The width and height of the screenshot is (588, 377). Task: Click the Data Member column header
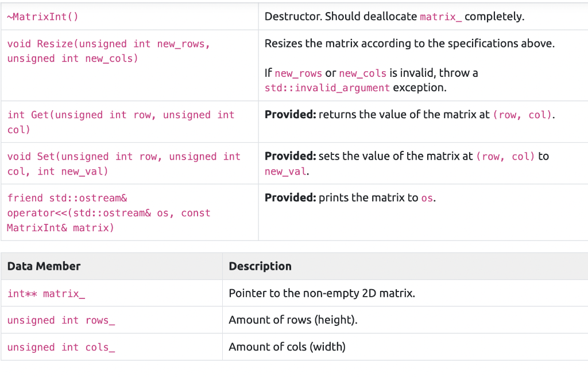(44, 266)
